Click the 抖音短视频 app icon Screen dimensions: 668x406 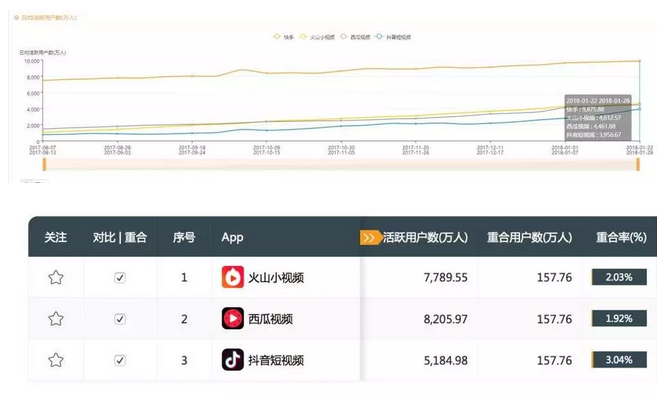[233, 360]
